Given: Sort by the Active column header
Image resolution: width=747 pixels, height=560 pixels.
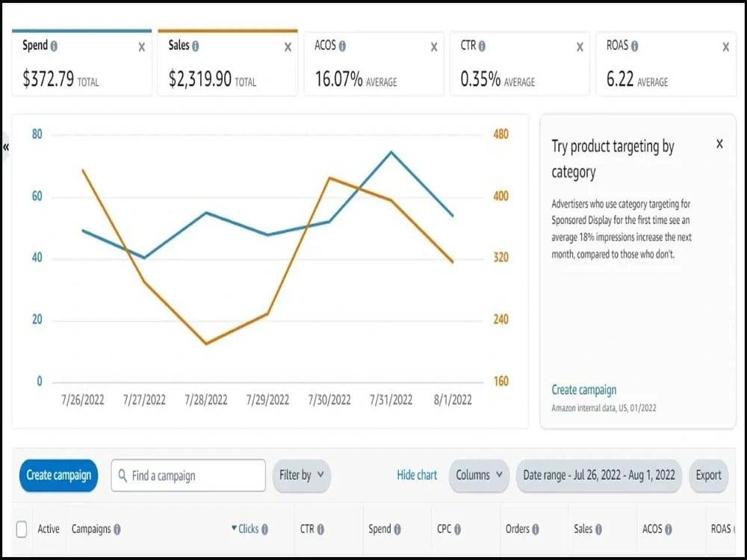Looking at the screenshot, I should (x=49, y=529).
